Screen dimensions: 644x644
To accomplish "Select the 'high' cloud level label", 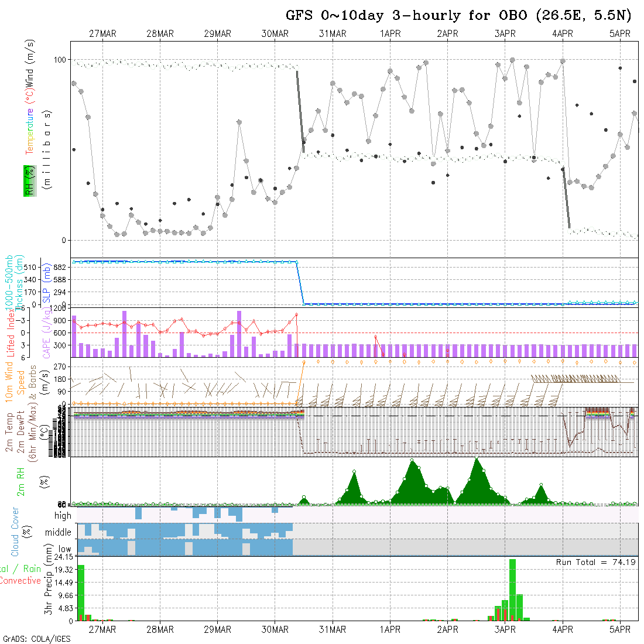I will tap(63, 516).
